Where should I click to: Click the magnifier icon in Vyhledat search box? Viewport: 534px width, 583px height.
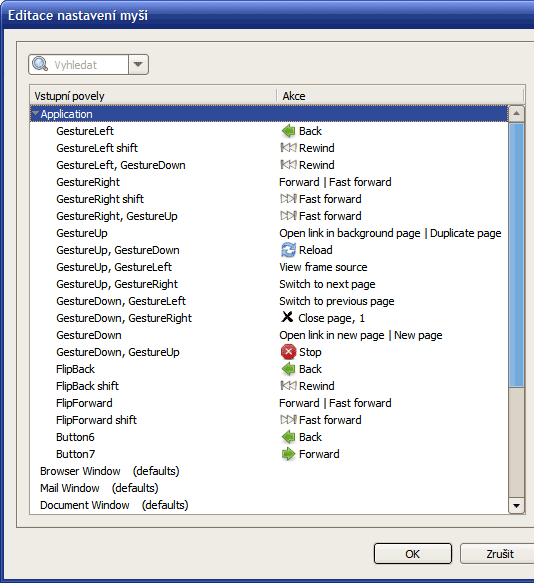point(40,64)
